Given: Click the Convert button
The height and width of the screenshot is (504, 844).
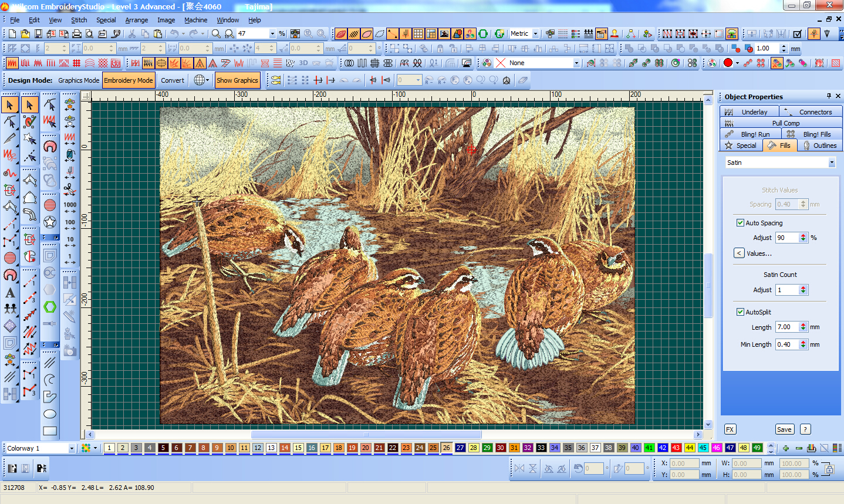Looking at the screenshot, I should coord(173,80).
